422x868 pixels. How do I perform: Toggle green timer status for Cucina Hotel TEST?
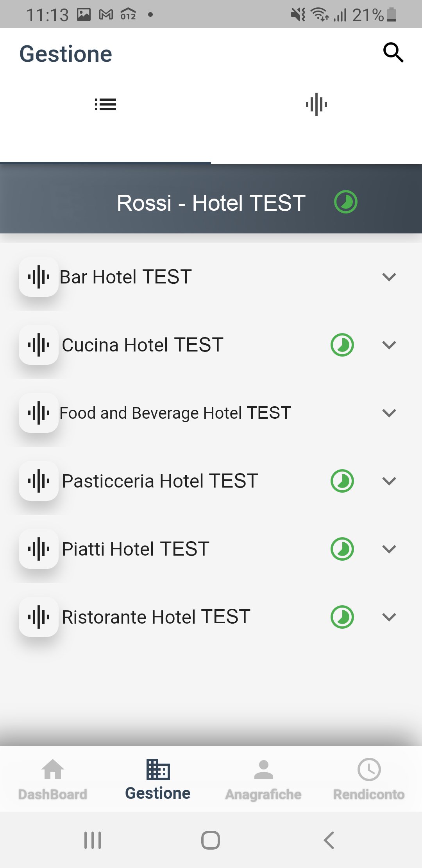(x=342, y=345)
